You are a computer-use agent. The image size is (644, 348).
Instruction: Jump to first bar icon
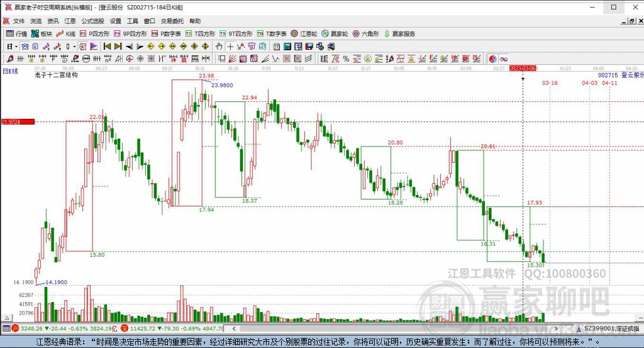[107, 47]
